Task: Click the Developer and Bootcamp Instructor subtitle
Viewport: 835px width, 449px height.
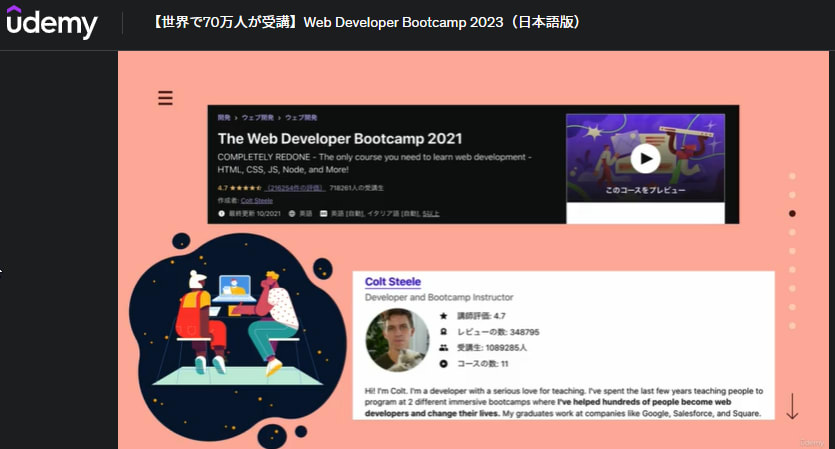Action: click(439, 297)
